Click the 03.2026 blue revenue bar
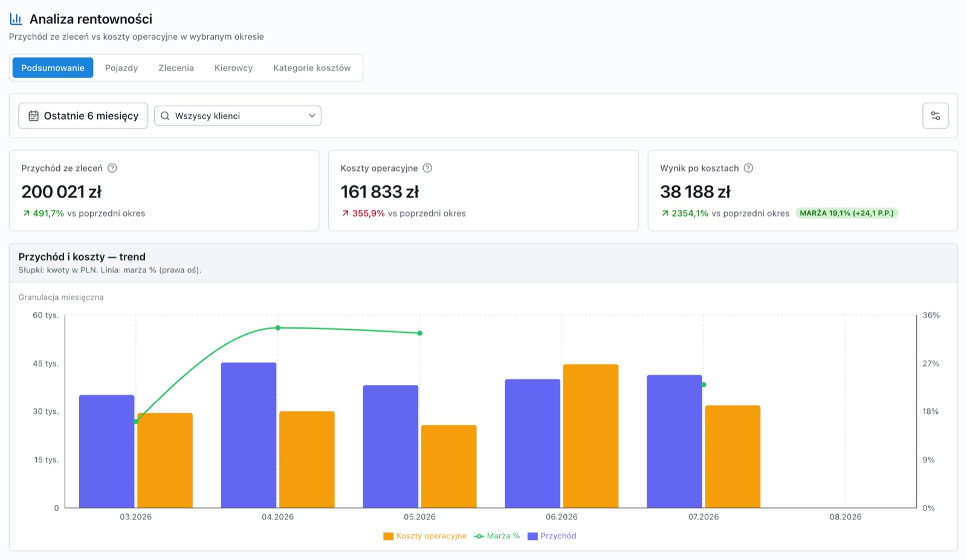The image size is (967, 560). coord(107,451)
